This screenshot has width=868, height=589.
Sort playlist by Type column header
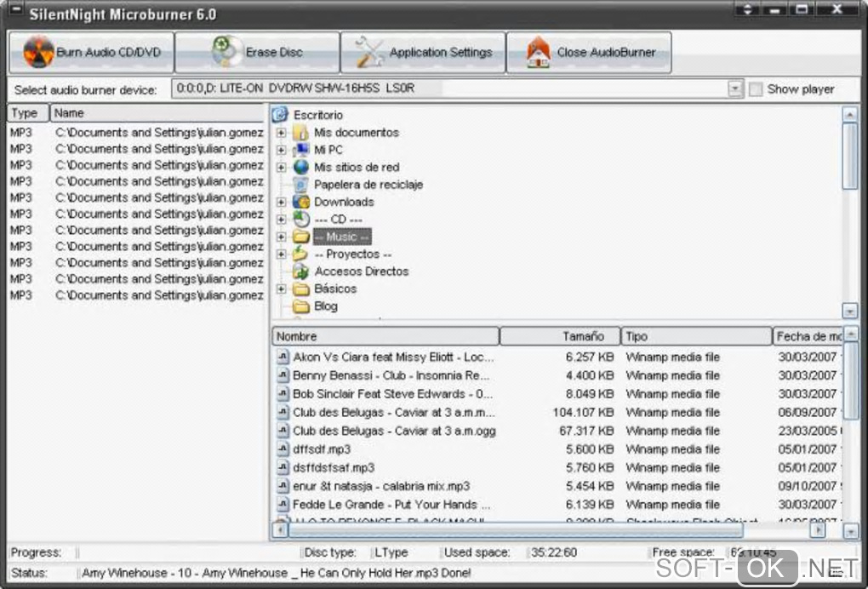(28, 113)
